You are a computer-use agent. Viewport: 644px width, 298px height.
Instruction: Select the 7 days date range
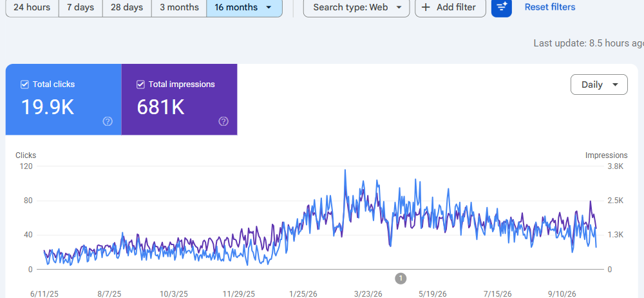(80, 7)
